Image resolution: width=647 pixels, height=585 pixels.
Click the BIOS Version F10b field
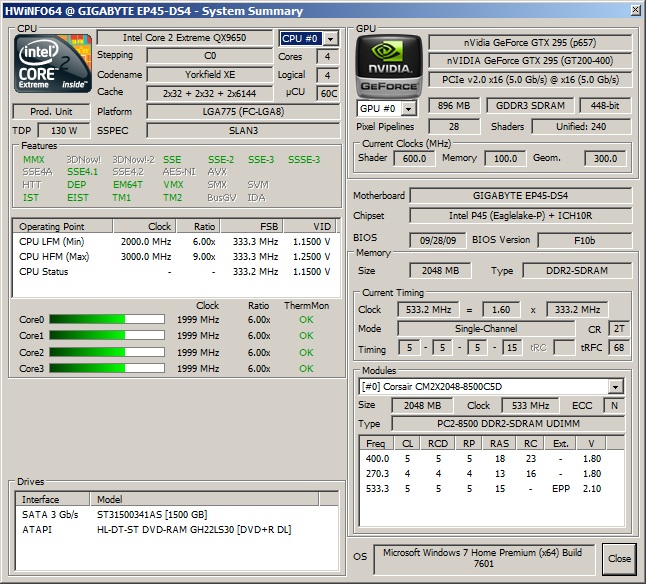click(x=584, y=241)
